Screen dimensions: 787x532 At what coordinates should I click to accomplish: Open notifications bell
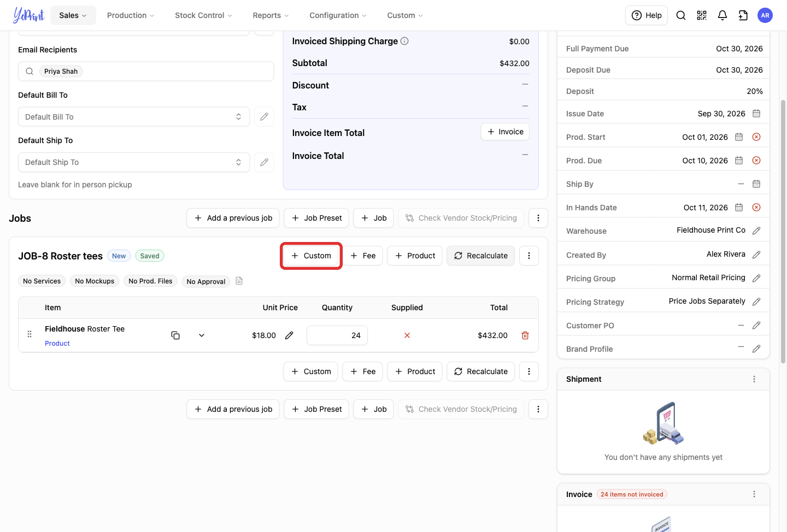click(723, 15)
